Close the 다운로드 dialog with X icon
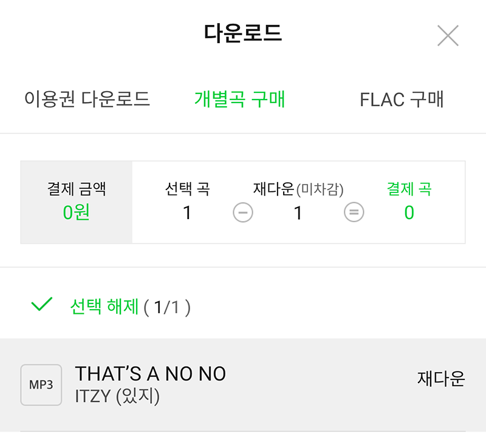486x448 pixels. 448,36
